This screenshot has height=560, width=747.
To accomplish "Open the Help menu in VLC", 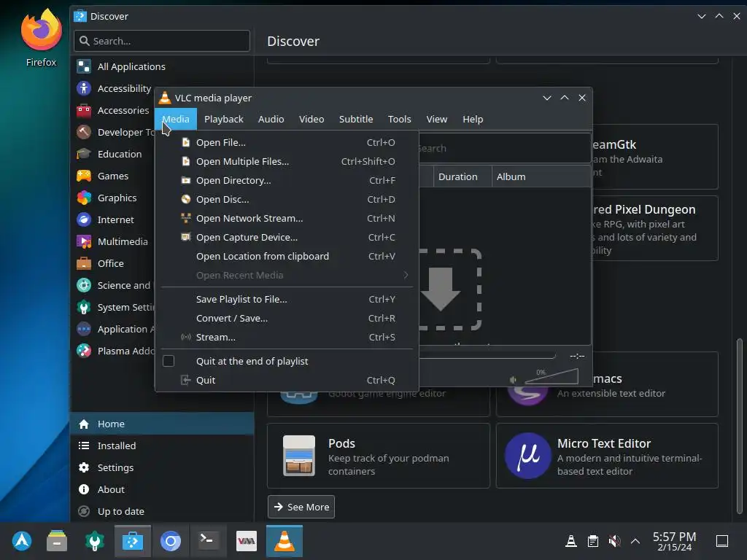I will point(473,119).
